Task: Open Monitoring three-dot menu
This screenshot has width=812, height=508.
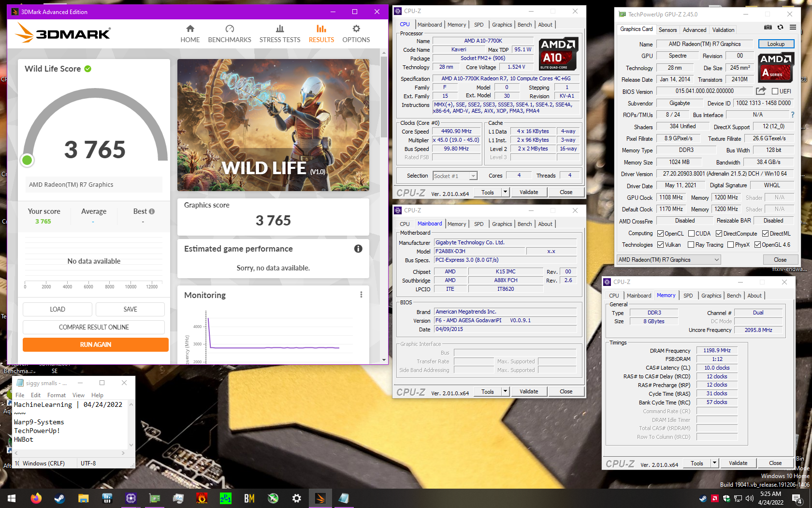Action: coord(361,295)
